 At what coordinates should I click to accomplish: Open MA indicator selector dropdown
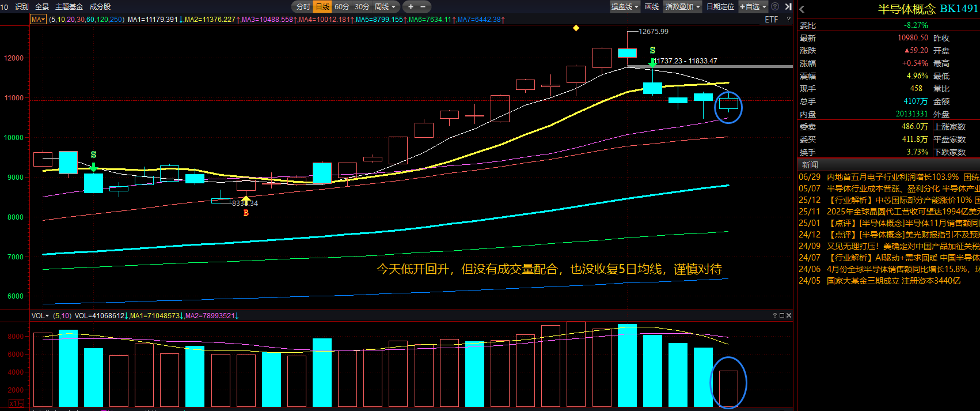point(38,19)
